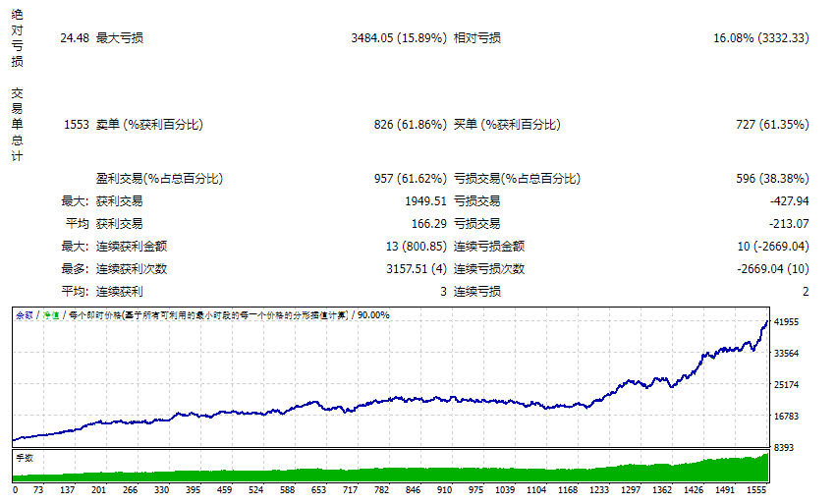
Task: Click the 16783 y-axis label
Action: click(x=787, y=416)
